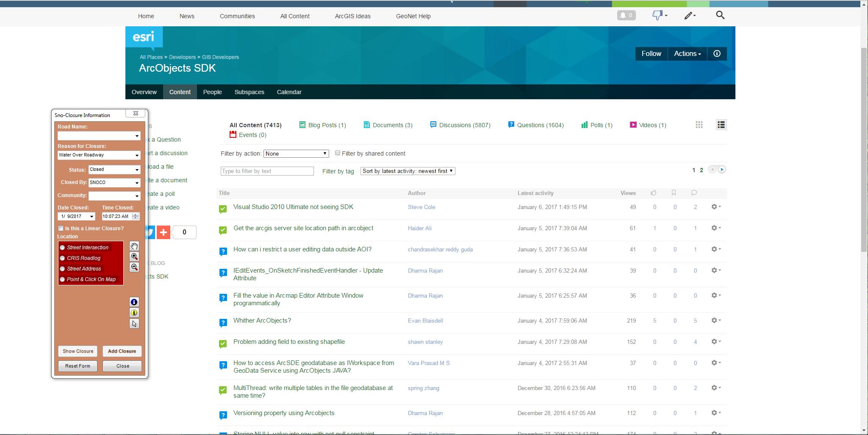868x435 pixels.
Task: Click Close button at bottom of Sno-Closure dialog
Action: [122, 366]
